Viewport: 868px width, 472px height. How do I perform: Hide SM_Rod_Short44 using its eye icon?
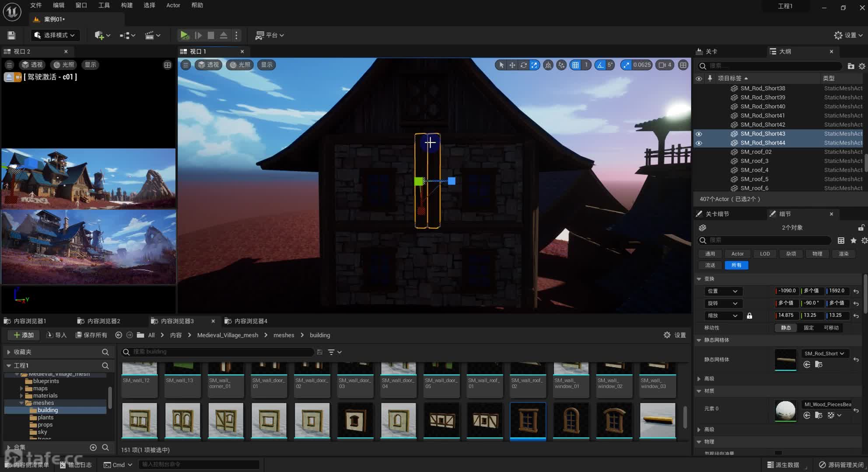(699, 143)
